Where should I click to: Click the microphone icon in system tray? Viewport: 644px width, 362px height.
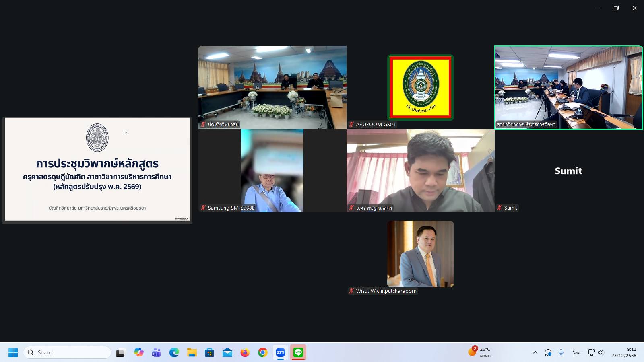561,352
